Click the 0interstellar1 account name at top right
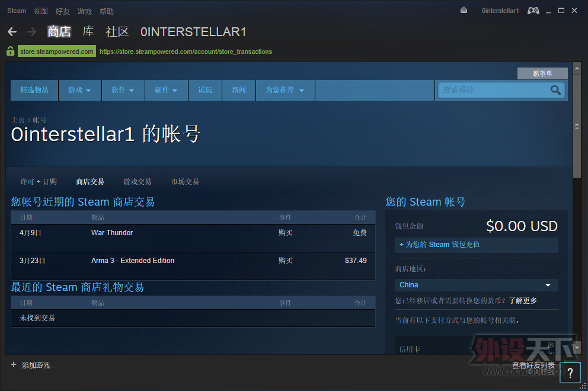 point(500,11)
